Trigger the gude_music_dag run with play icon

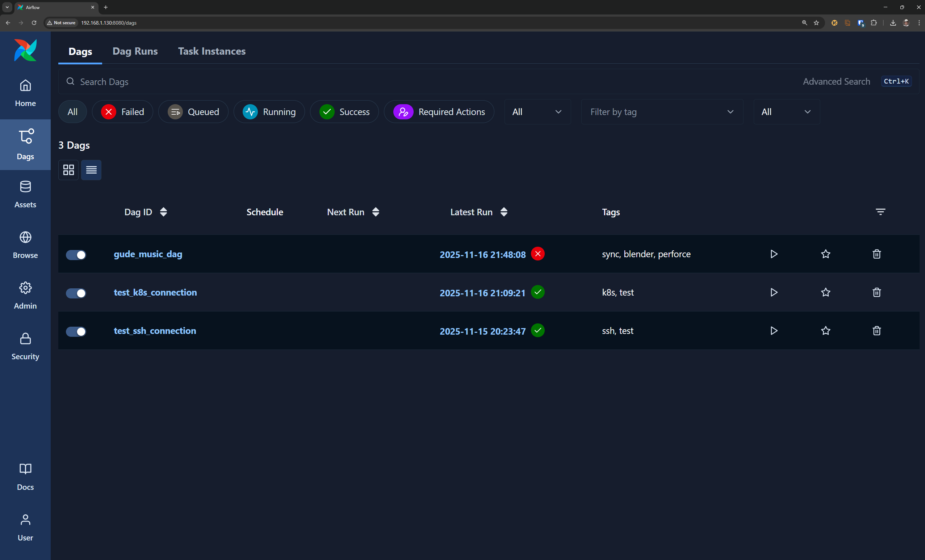pyautogui.click(x=774, y=254)
